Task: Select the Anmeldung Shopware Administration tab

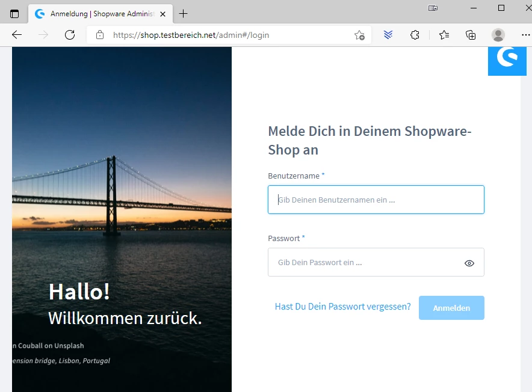Action: pos(96,13)
